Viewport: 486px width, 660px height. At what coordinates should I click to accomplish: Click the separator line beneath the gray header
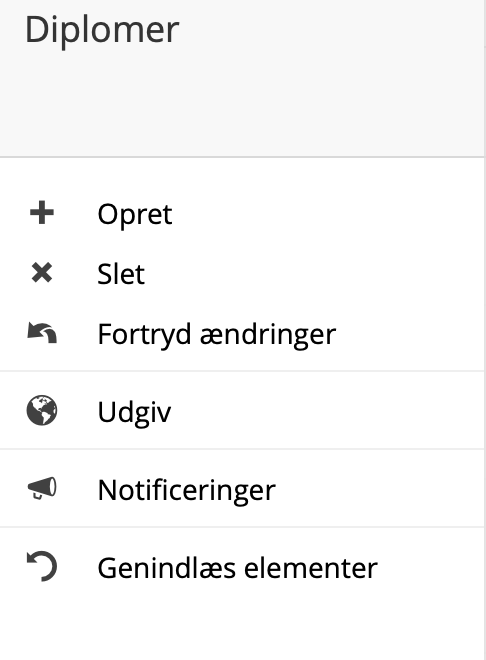pos(242,157)
